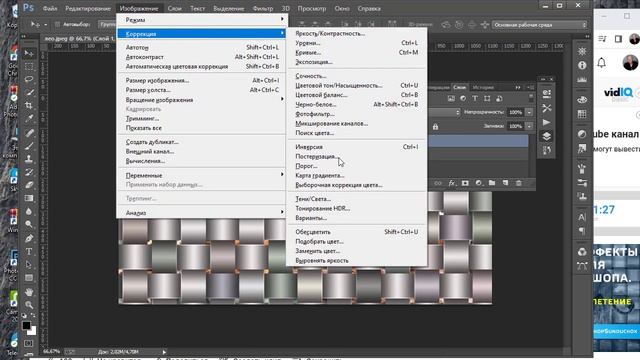
Task: Click the notification bell icon in browser
Action: (602, 63)
